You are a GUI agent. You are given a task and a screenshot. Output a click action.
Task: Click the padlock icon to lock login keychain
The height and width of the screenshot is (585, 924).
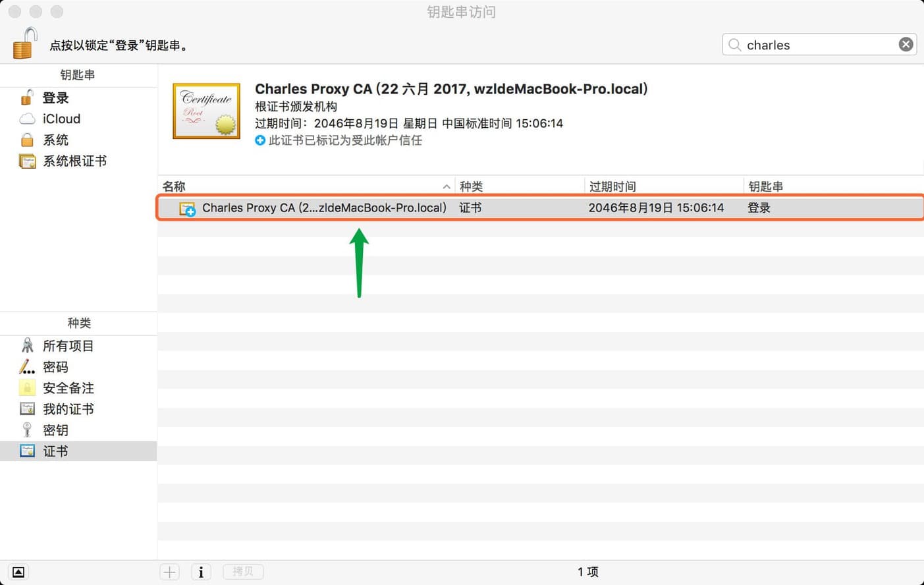[25, 43]
